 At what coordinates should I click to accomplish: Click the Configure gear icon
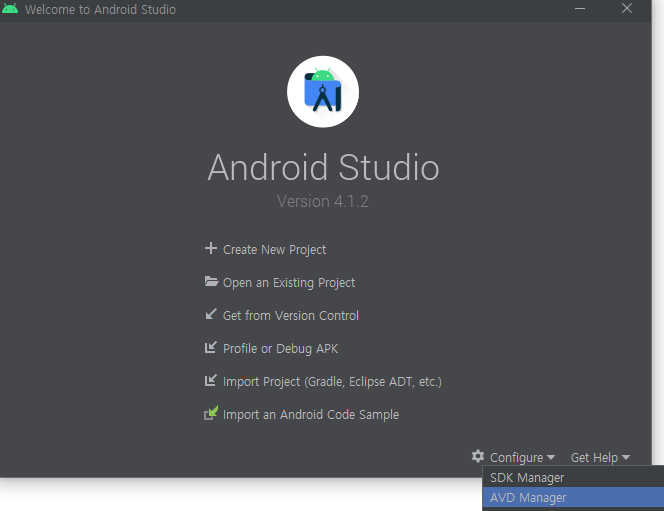[x=478, y=456]
